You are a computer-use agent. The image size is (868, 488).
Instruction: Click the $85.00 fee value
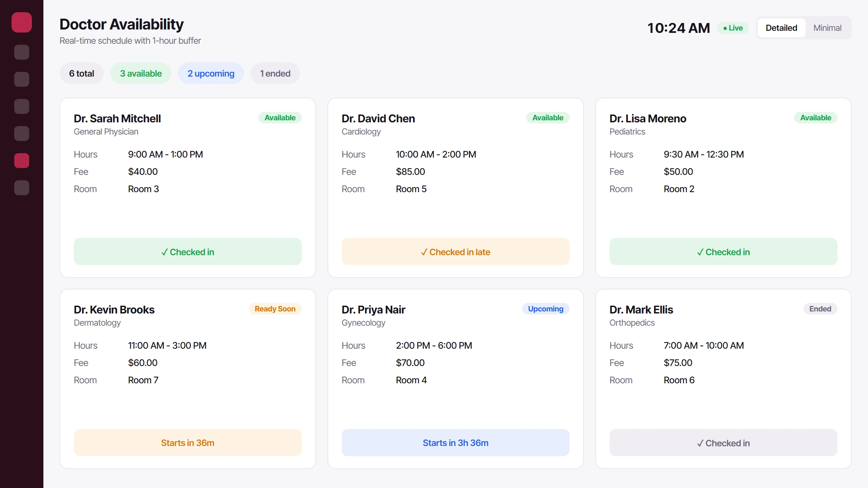click(x=411, y=171)
